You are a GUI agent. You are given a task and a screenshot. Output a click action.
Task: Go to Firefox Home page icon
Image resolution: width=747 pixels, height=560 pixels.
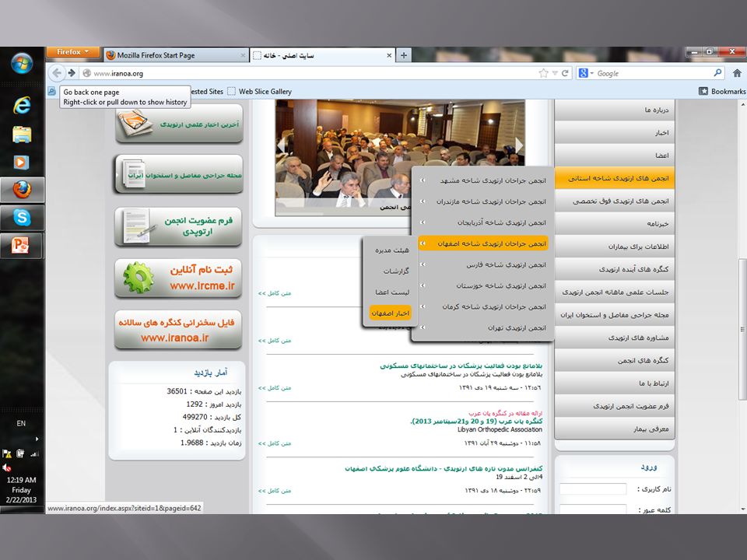[x=737, y=73]
